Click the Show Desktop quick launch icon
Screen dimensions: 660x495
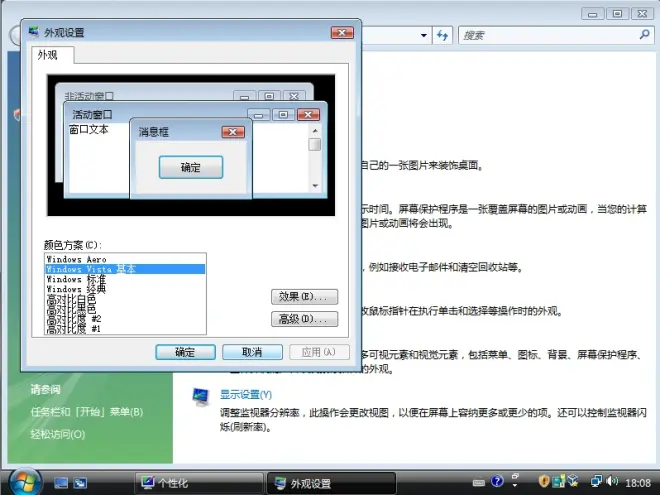pyautogui.click(x=62, y=483)
